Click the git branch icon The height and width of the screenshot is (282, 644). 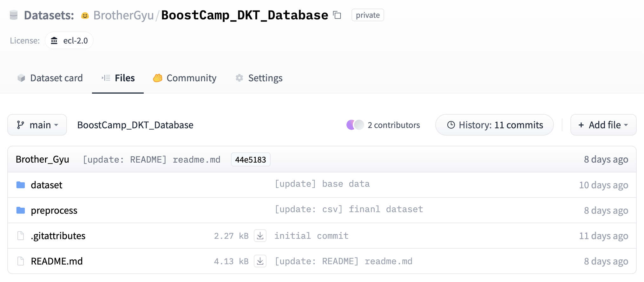pyautogui.click(x=21, y=125)
